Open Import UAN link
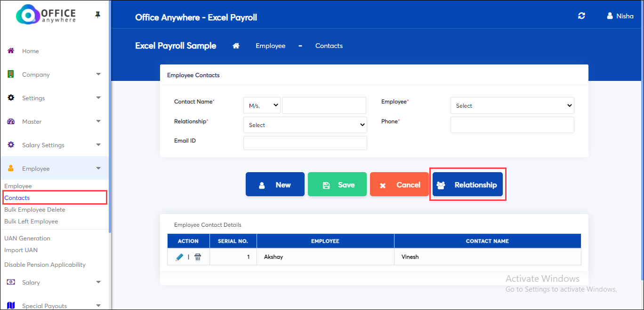The image size is (644, 310). click(x=21, y=250)
